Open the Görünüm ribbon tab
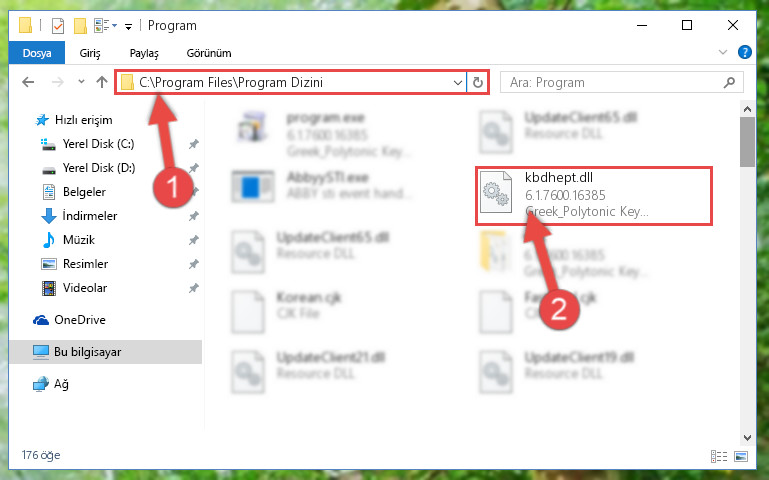The width and height of the screenshot is (769, 480). (209, 53)
